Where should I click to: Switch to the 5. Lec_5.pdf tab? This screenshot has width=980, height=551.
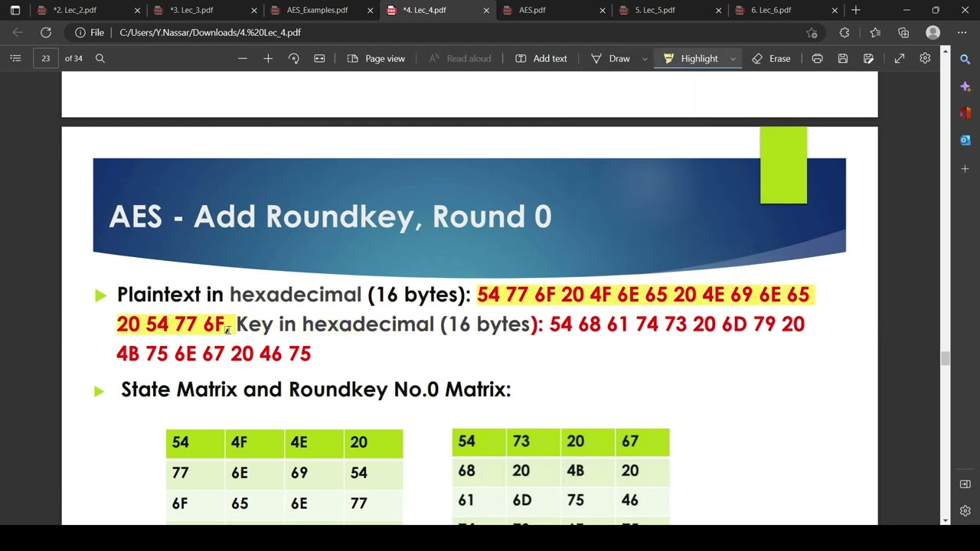[x=670, y=10]
